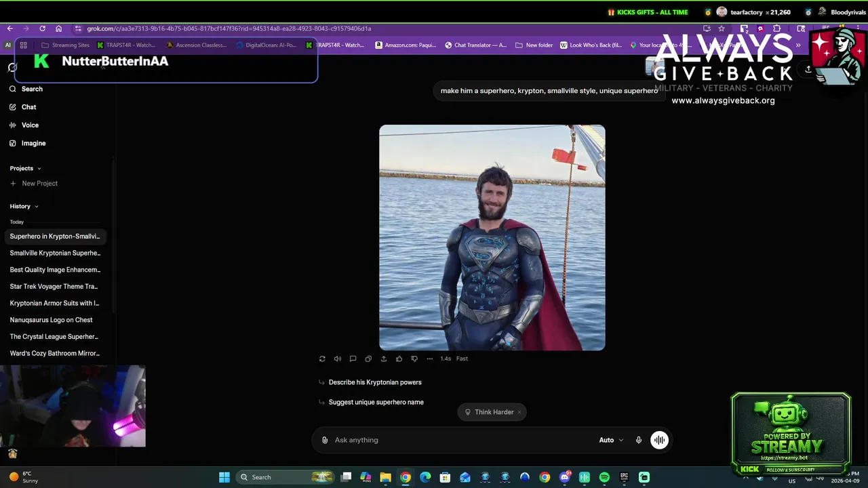The width and height of the screenshot is (868, 488).
Task: Open the more options ellipsis under image
Action: (x=429, y=359)
